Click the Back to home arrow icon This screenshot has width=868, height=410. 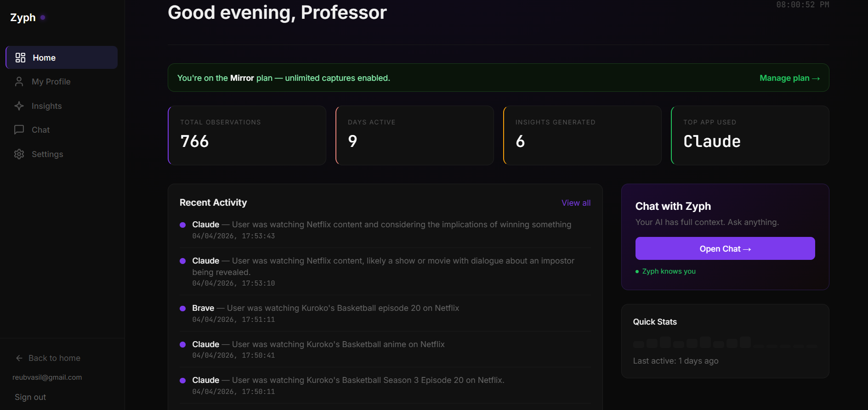tap(19, 358)
